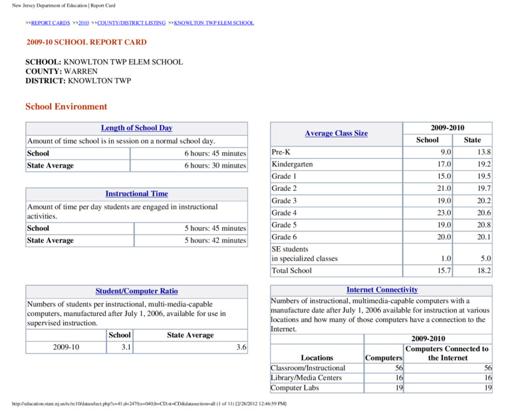Click the School Environment section heading
Viewport: 532px width, 411px height.
point(66,106)
